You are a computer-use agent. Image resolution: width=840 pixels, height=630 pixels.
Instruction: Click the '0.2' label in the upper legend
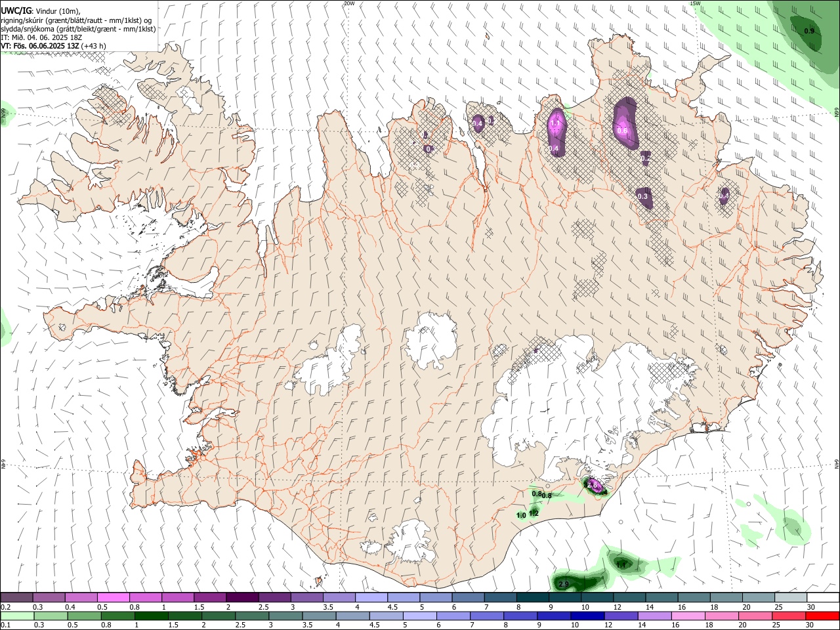[x=5, y=607]
